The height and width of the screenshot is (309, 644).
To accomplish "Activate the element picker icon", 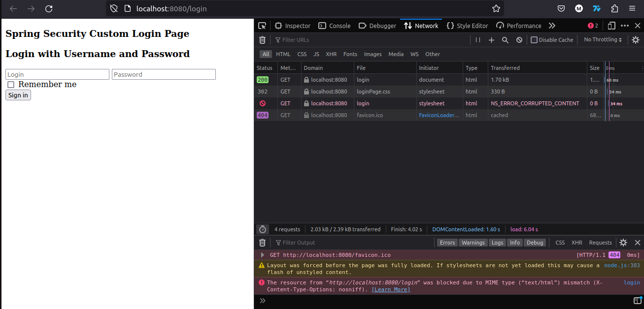I will (262, 26).
